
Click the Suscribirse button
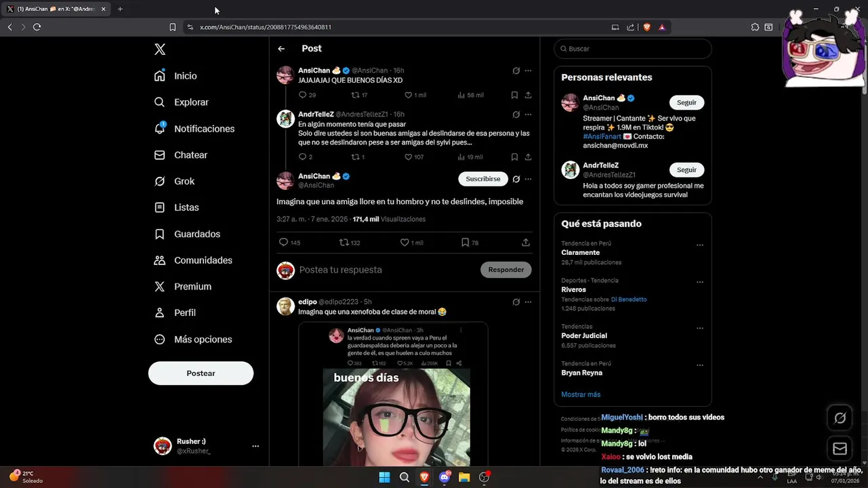(483, 179)
